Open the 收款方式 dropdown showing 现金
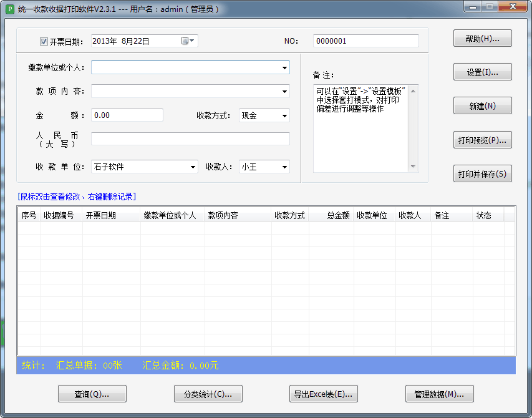This screenshot has width=532, height=418. (x=284, y=115)
